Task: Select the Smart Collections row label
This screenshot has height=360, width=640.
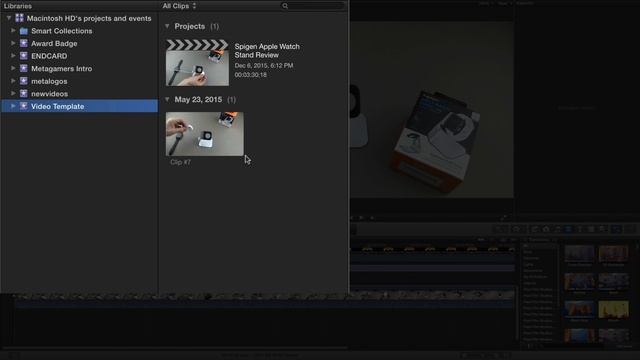Action: point(62,31)
